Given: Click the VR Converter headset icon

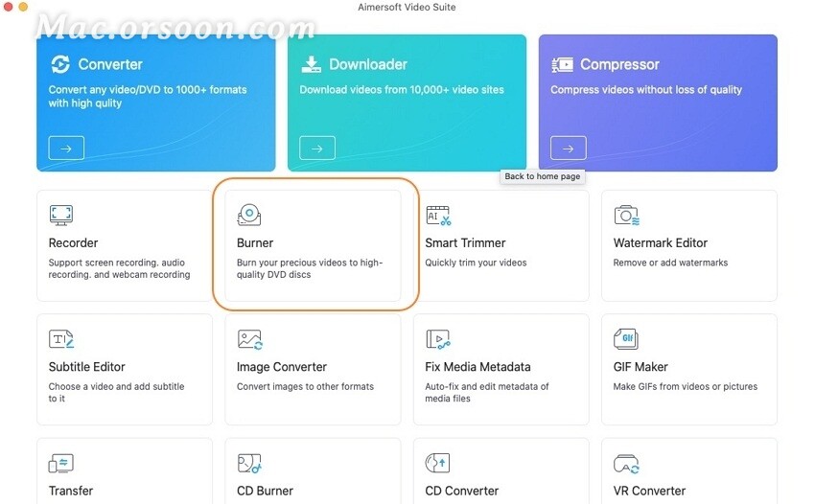Looking at the screenshot, I should click(x=626, y=464).
